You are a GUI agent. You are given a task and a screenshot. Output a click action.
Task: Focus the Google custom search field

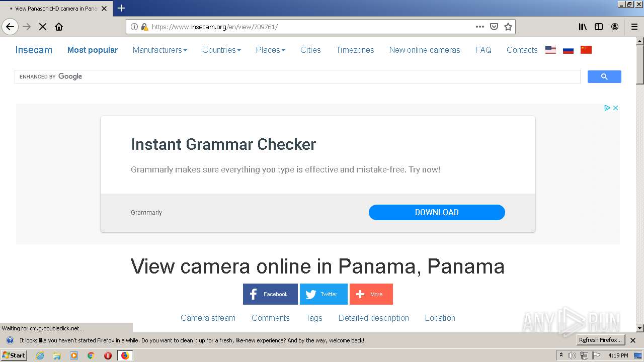click(297, 76)
